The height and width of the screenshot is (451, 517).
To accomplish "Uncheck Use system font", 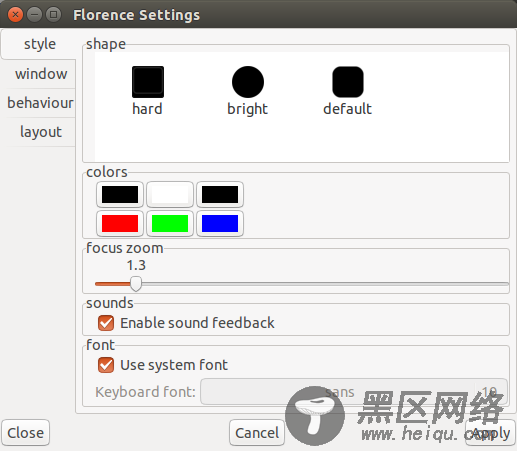I will [x=106, y=365].
